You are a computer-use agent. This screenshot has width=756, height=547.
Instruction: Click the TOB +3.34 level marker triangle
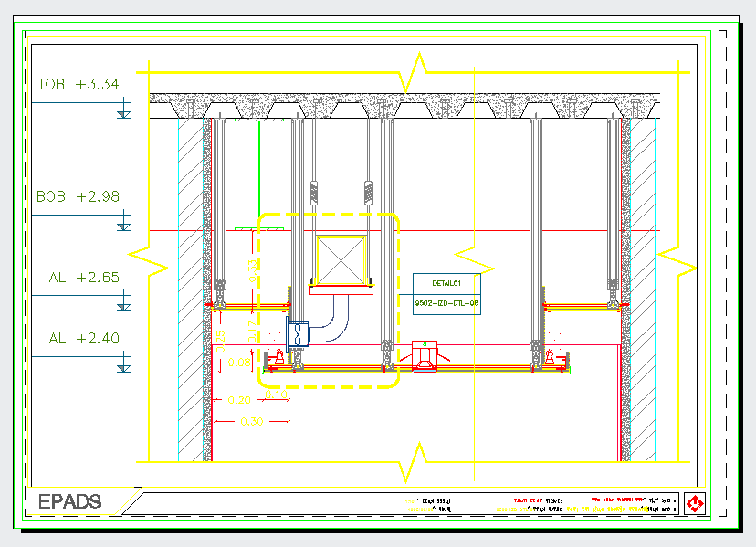click(125, 112)
